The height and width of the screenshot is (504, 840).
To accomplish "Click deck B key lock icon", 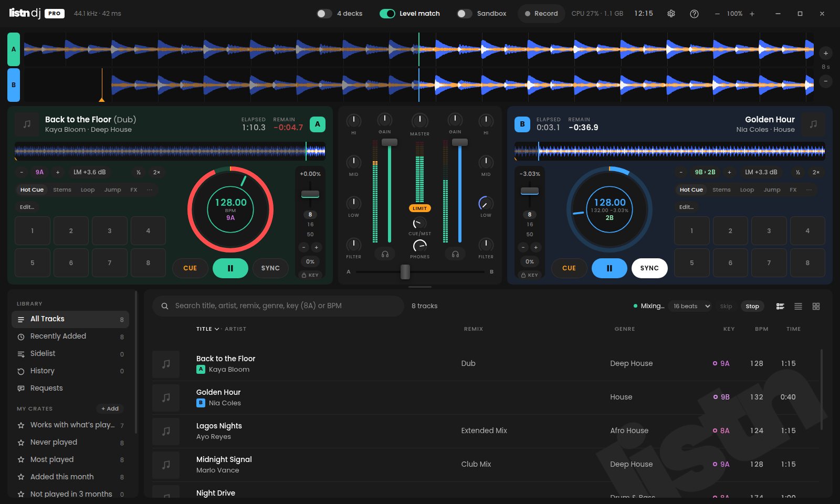I will click(530, 275).
